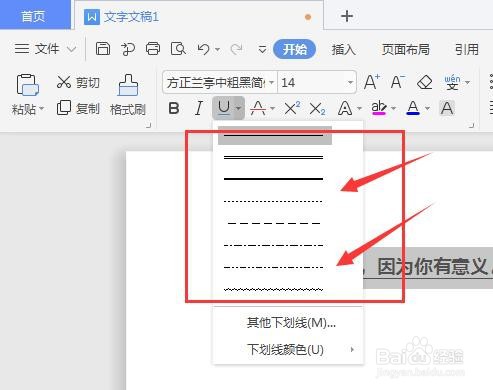Click the Save icon in quick access toolbar
Viewport: 493px width, 390px height.
pyautogui.click(x=103, y=49)
